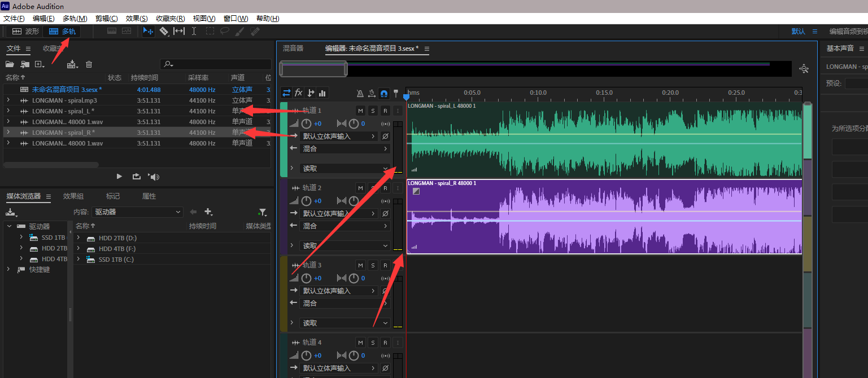Screen dimensions: 868x378
Task: Mute track 轨道 3
Action: tap(360, 265)
